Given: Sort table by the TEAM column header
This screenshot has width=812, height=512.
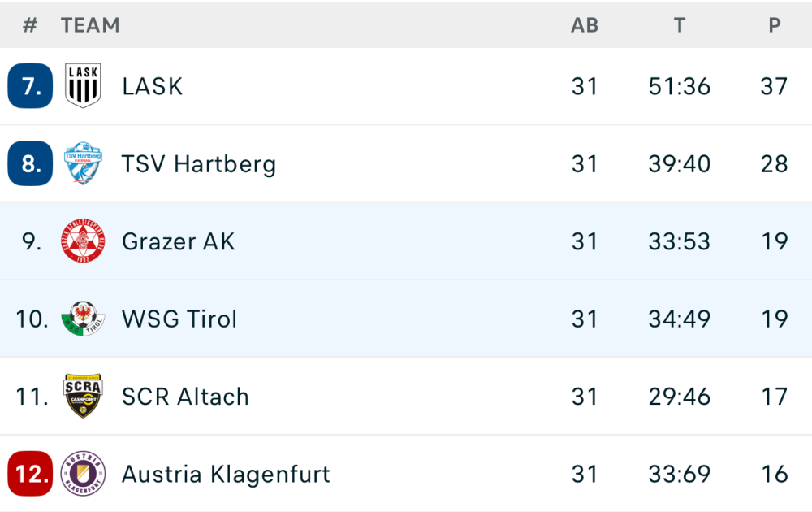Looking at the screenshot, I should click(x=90, y=25).
